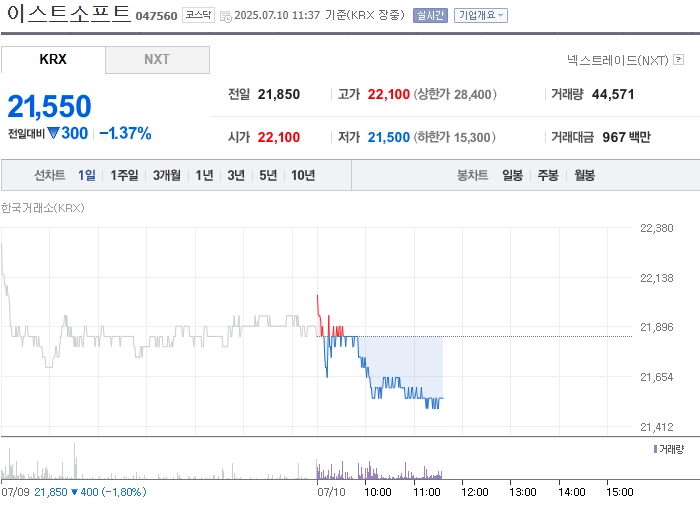Click the stock code 047560

point(156,16)
